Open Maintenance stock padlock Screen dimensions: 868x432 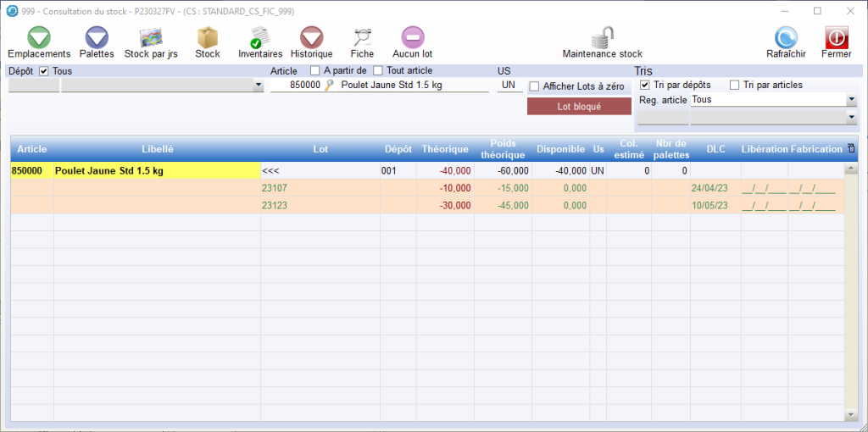pyautogui.click(x=603, y=38)
